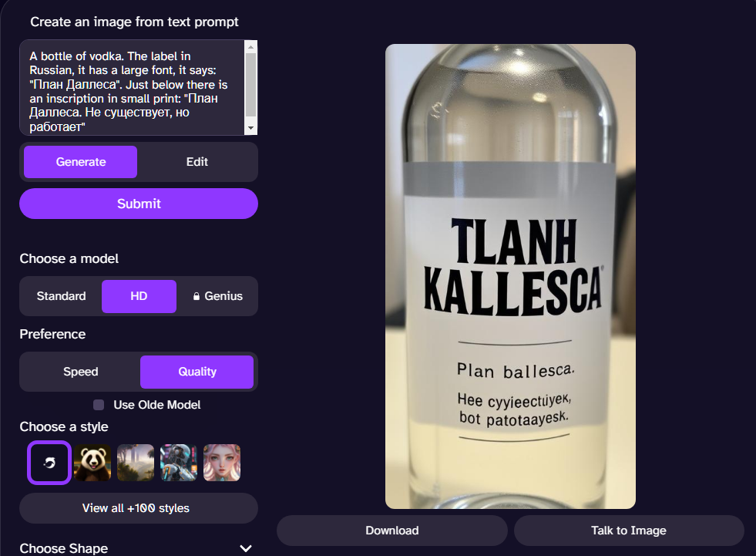Viewport: 756px width, 556px height.
Task: Download the generated bottle image
Action: [x=392, y=531]
